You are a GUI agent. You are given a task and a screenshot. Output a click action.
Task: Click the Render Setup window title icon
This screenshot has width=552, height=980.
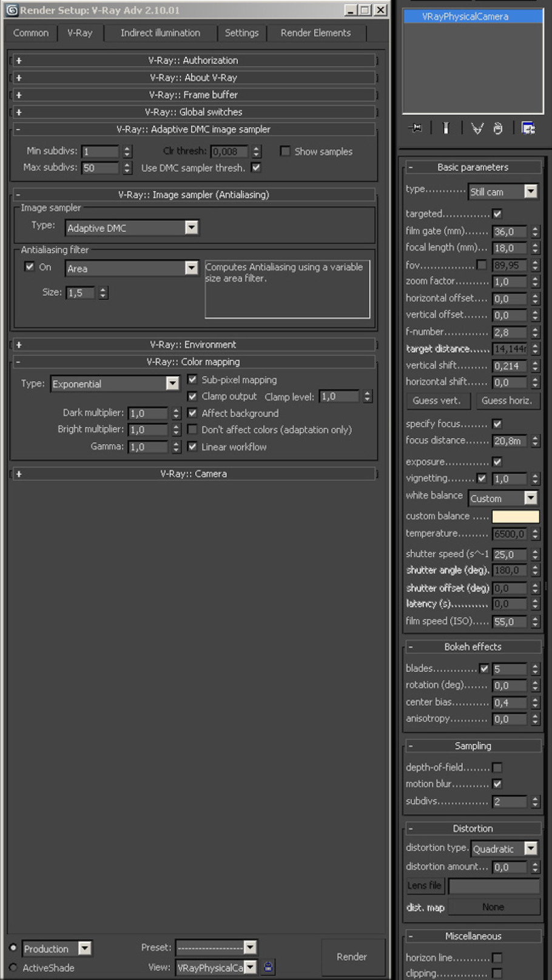pyautogui.click(x=11, y=10)
